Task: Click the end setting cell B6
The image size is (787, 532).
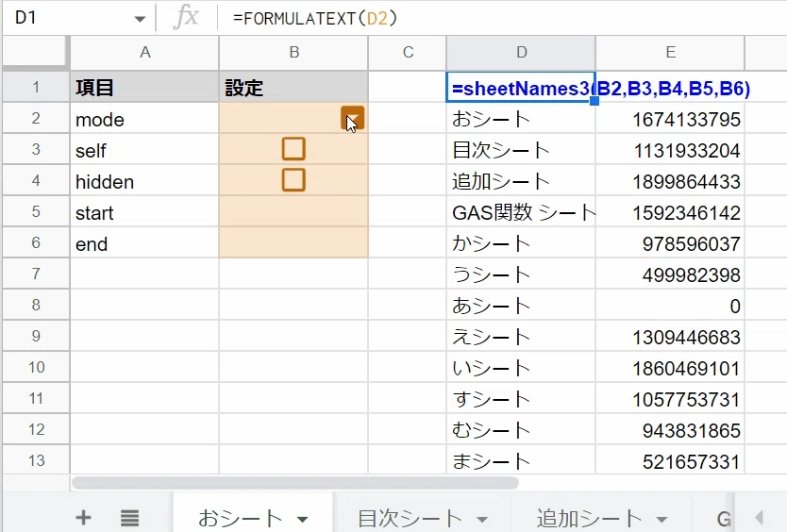Action: coord(293,242)
